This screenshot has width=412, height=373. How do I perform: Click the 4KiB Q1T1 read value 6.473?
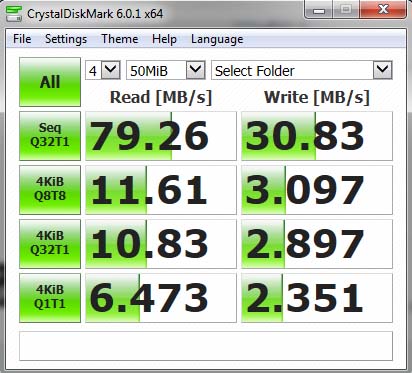161,298
